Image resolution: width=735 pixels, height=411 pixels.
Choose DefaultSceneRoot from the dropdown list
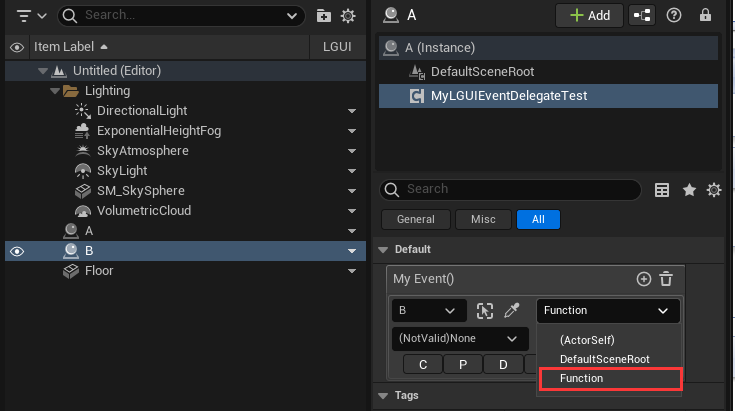(x=604, y=359)
